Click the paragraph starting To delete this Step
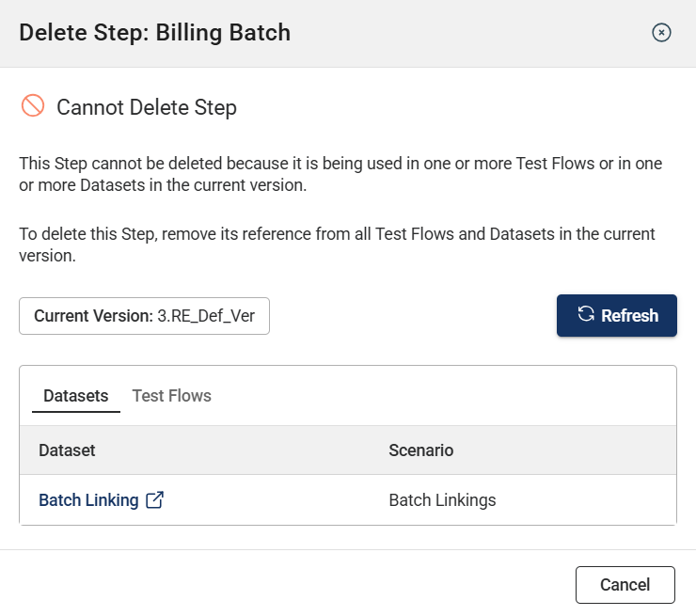The height and width of the screenshot is (616, 696). click(337, 245)
